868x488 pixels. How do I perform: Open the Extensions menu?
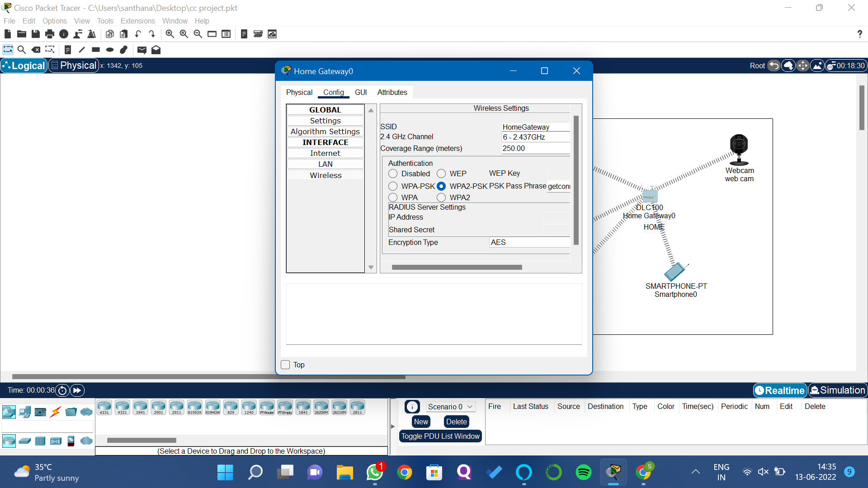point(137,21)
